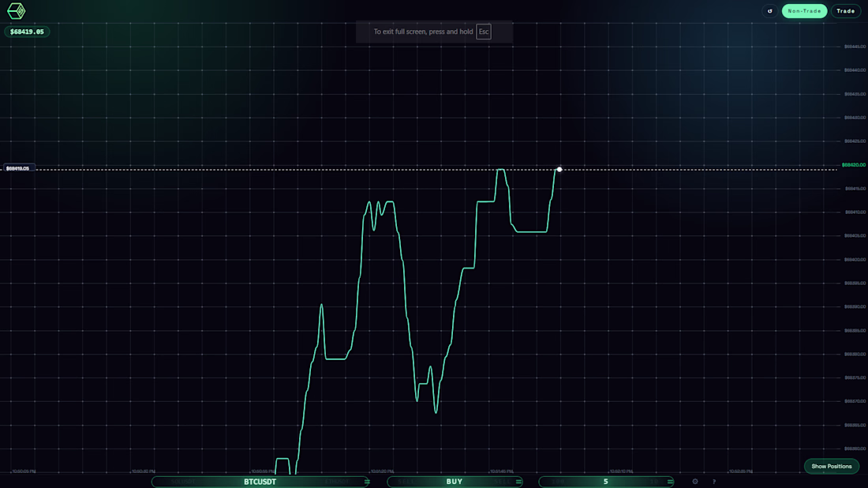Click the $68419.05 price badge at top left
Screen dimensions: 868x488
27,32
